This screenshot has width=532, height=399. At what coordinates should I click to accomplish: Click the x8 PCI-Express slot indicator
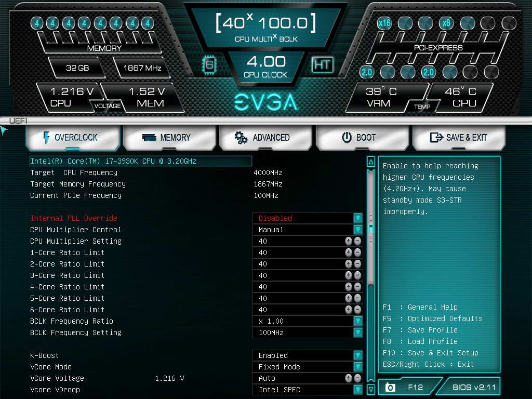[x=446, y=23]
